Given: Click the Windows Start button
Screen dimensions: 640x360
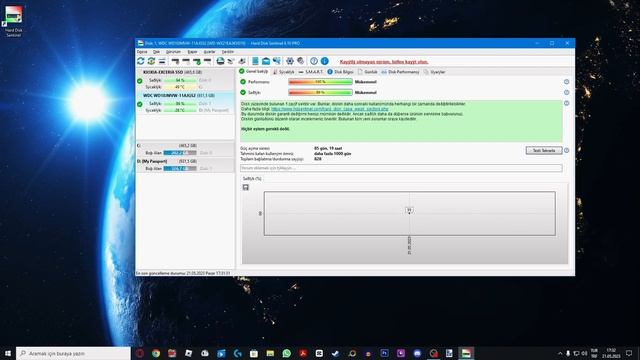Looking at the screenshot, I should click(7, 353).
